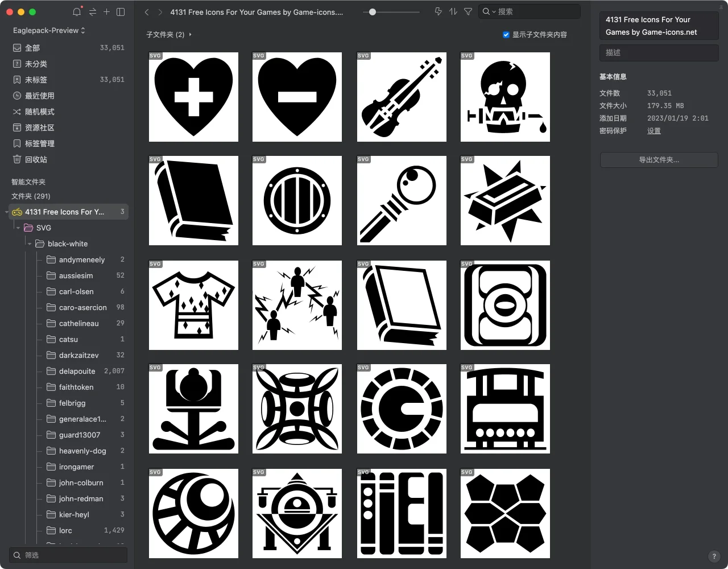Click 设置 link for password protection
Viewport: 728px width, 569px height.
pos(653,131)
